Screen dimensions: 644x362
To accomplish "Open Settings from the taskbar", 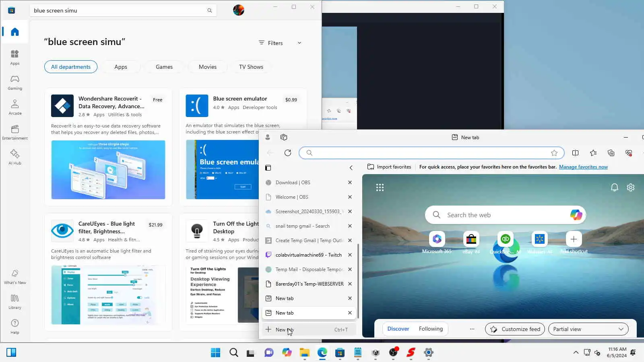I will pyautogui.click(x=428, y=353).
